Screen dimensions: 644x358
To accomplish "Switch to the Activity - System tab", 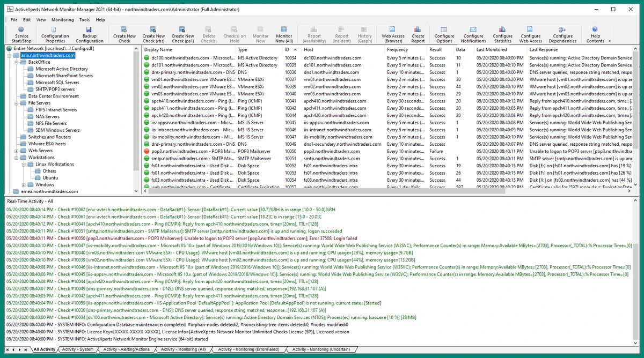I will click(77, 349).
